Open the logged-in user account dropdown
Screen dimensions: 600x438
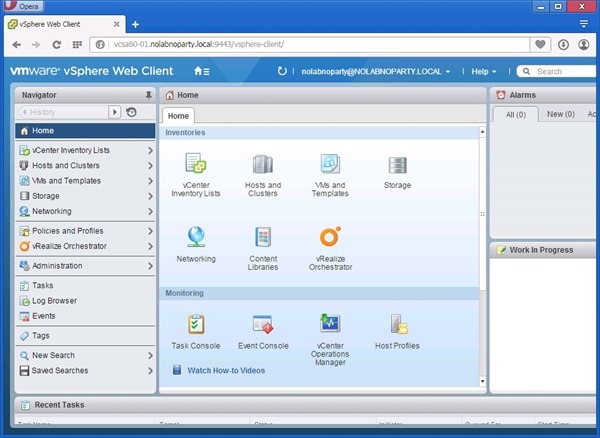pos(372,72)
